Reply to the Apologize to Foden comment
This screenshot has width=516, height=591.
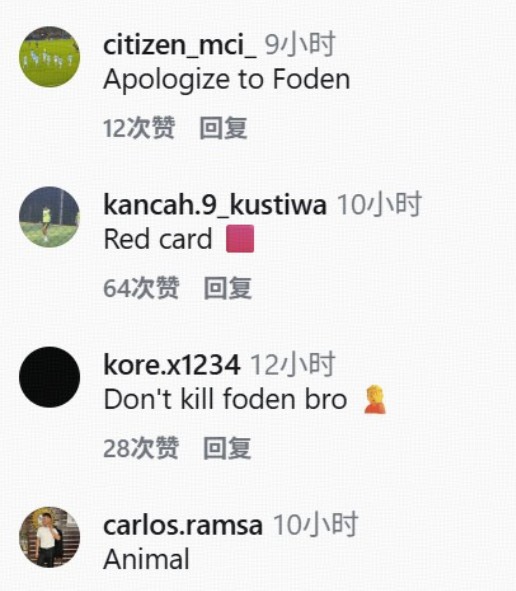click(223, 128)
